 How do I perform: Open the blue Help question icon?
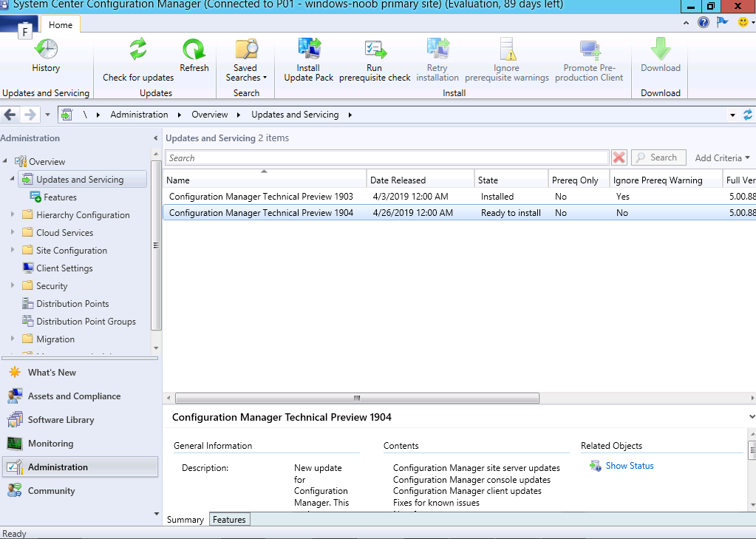[x=704, y=22]
